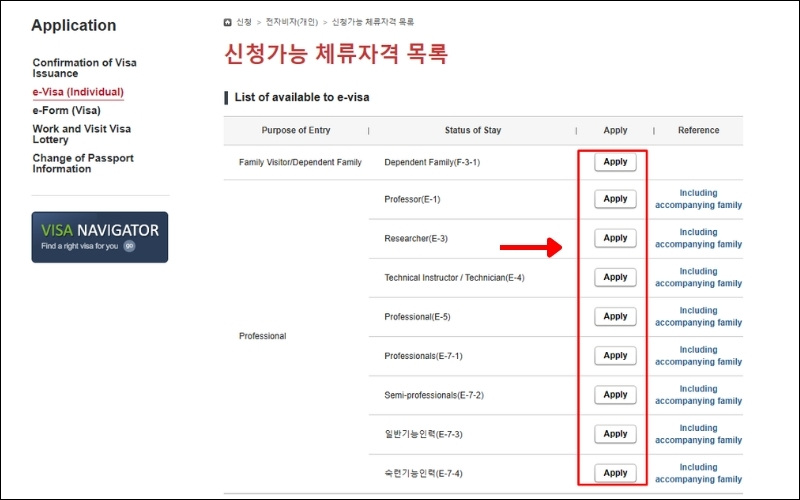The width and height of the screenshot is (800, 500).
Task: Open the Visa Navigator banner
Action: click(x=100, y=237)
